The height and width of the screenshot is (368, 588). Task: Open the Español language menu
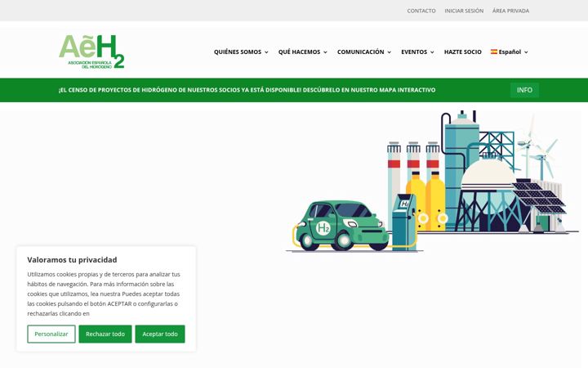pos(510,52)
